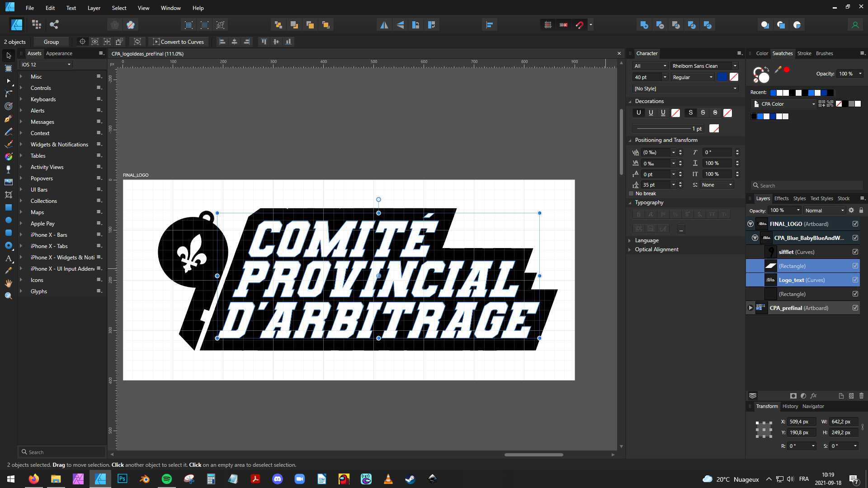This screenshot has height=488, width=868.
Task: Expand the CPA_prefinal artboard in Layers
Action: (750, 308)
